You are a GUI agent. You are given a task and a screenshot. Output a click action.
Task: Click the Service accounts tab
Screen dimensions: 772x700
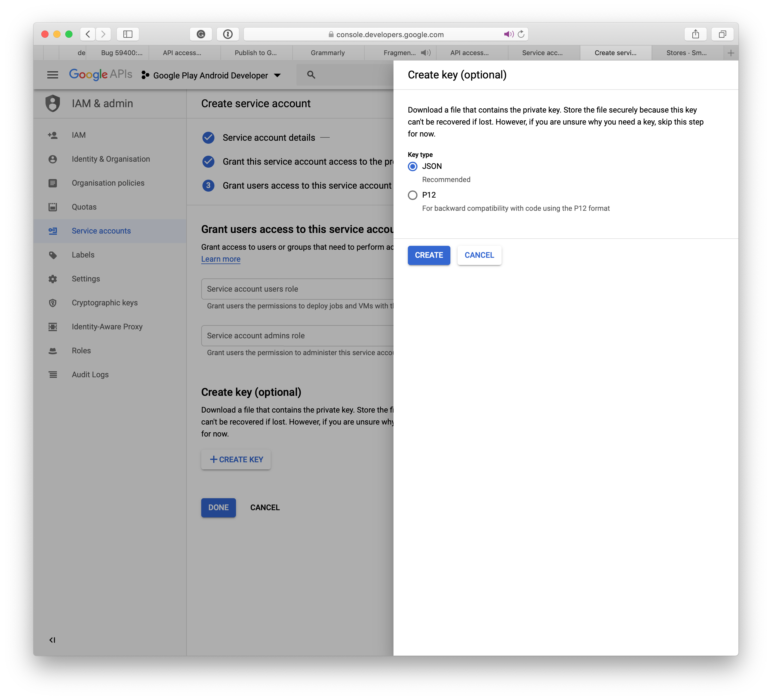(102, 231)
